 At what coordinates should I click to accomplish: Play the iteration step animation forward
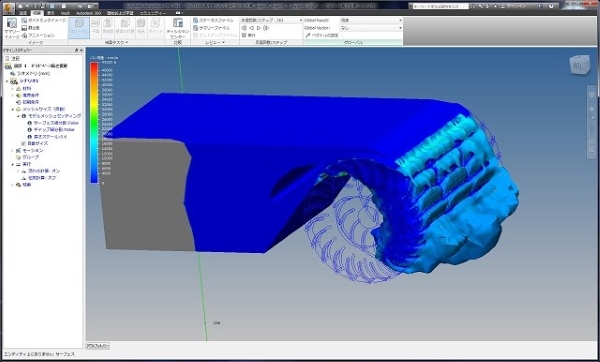point(259,28)
